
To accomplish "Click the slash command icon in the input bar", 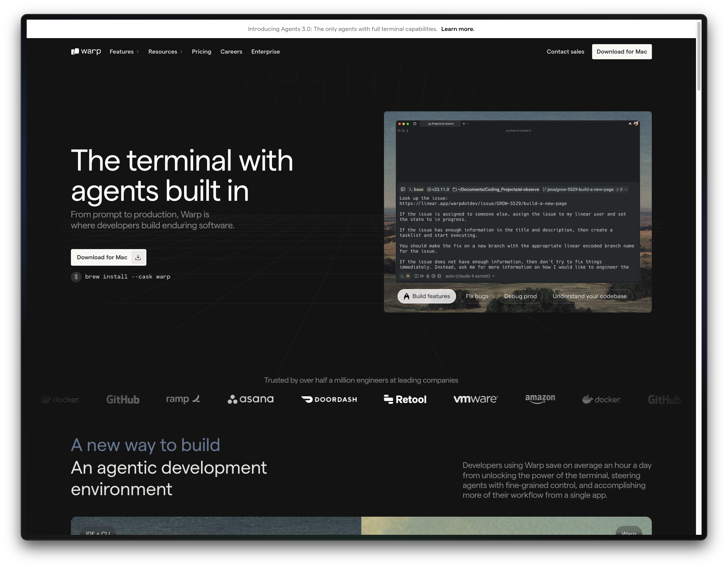I will [416, 276].
